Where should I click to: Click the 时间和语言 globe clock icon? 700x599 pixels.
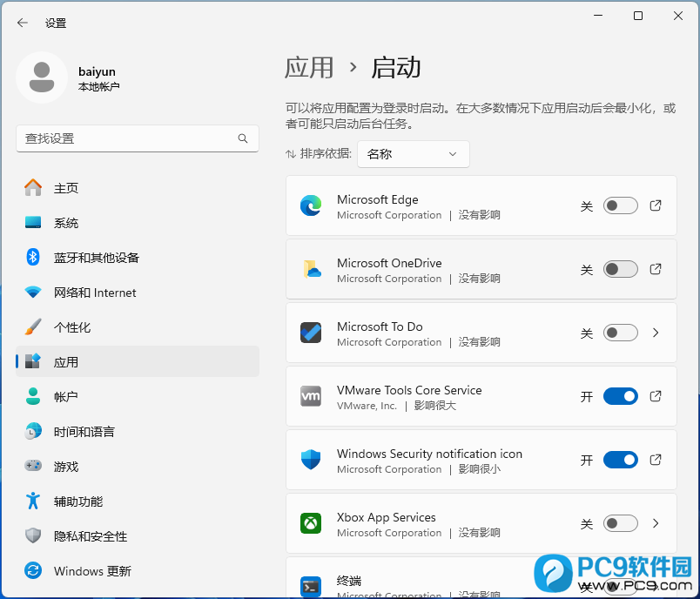[33, 431]
